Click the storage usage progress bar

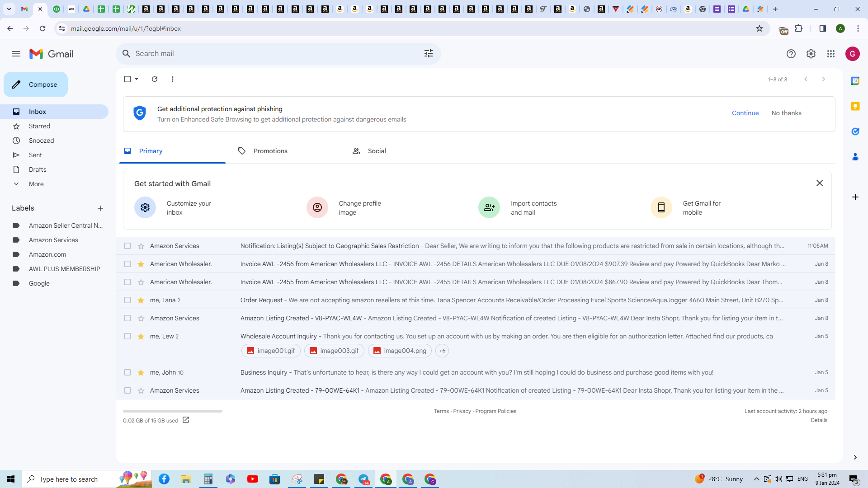click(x=173, y=411)
